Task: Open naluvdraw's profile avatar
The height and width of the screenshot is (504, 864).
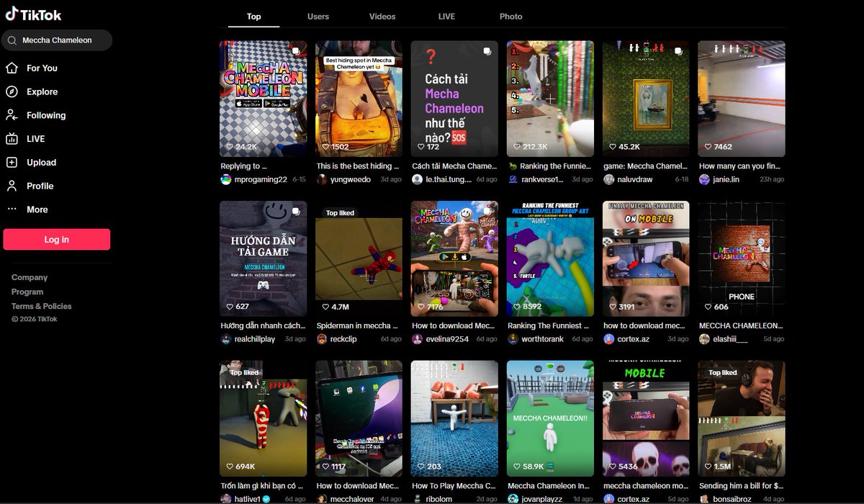Action: (609, 179)
